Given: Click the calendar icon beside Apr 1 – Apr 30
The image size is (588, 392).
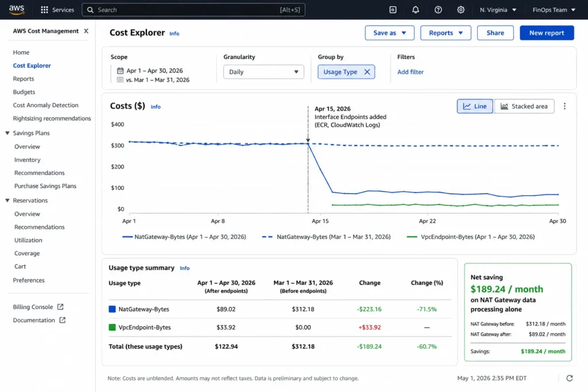Looking at the screenshot, I should tap(120, 71).
